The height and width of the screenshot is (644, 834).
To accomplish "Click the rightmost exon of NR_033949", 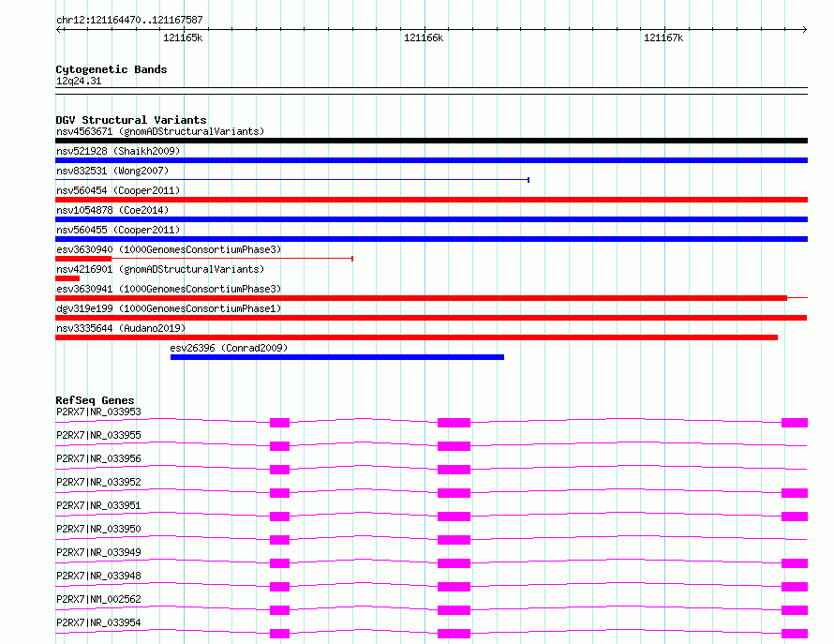I will pos(795,563).
